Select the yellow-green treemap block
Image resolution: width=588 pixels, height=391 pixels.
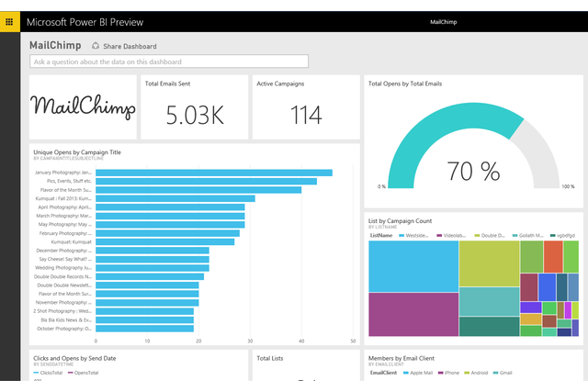click(x=489, y=263)
